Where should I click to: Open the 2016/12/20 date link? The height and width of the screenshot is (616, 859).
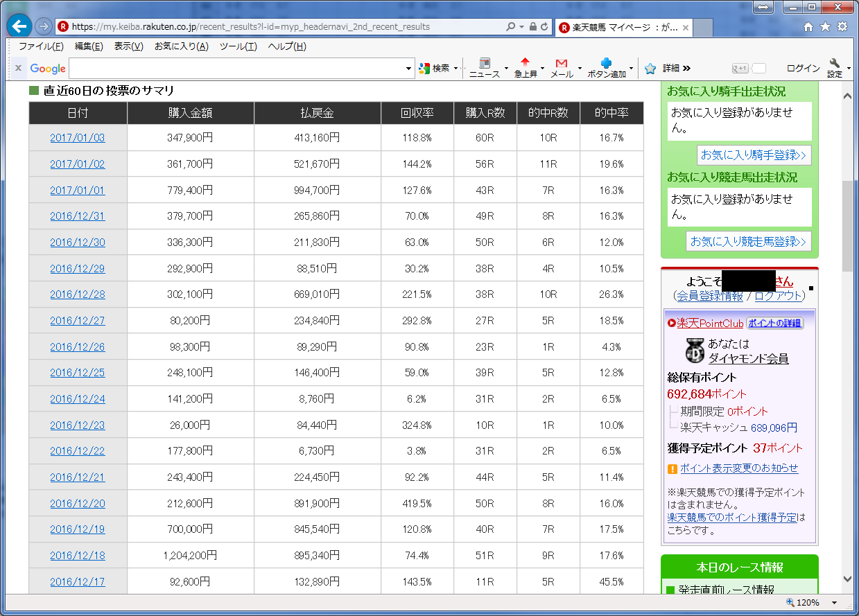[78, 503]
